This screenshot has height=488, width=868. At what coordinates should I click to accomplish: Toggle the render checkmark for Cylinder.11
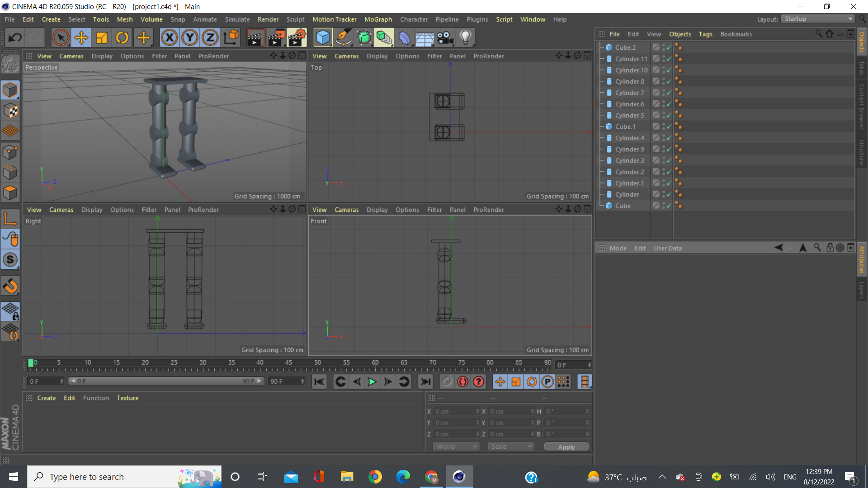(669, 59)
